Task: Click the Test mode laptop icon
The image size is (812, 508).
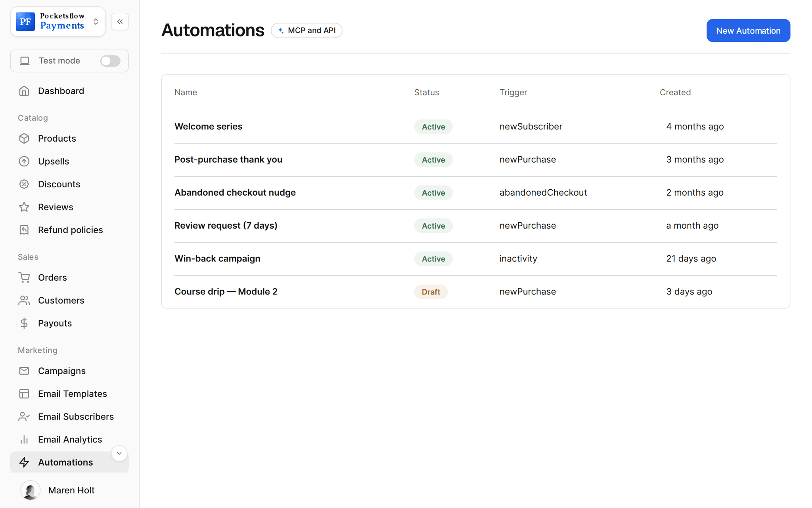Action: (25, 61)
